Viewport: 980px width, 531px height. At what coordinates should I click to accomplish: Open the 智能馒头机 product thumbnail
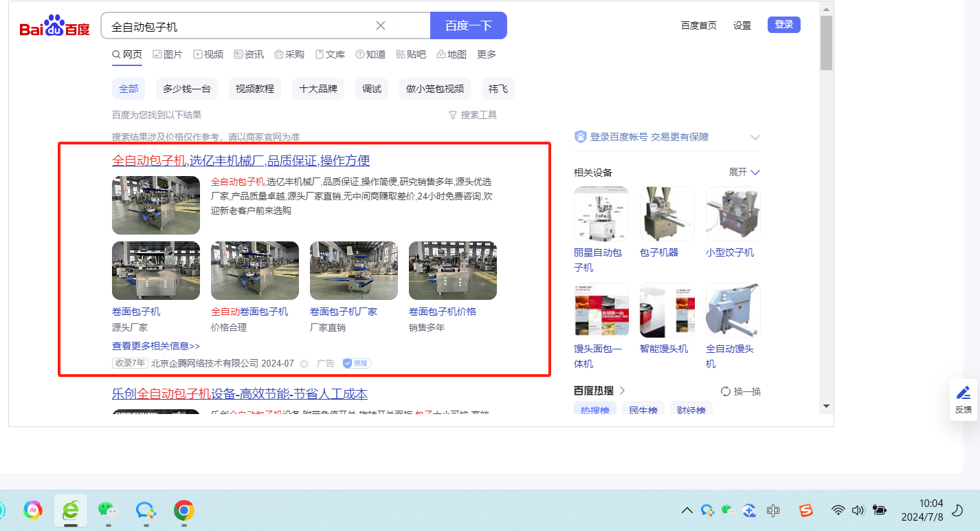(667, 310)
